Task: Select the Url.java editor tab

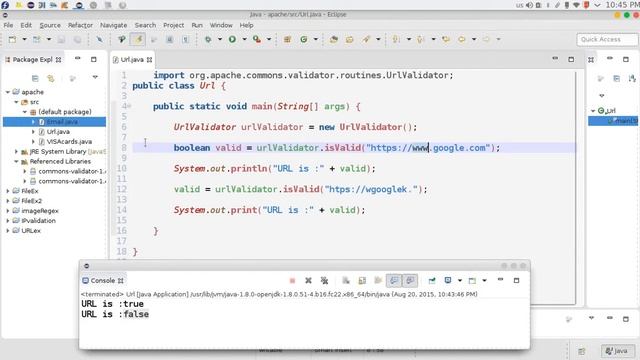Action: pyautogui.click(x=132, y=60)
